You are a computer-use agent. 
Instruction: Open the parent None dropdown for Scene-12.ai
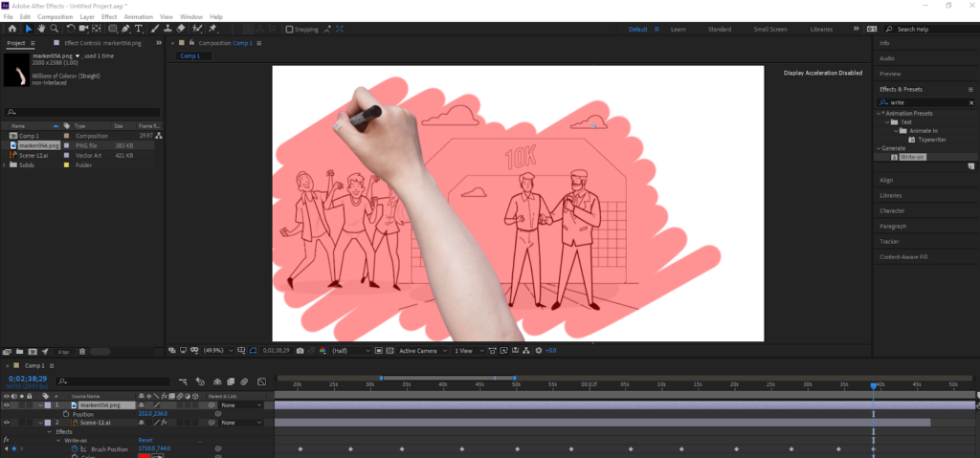point(240,423)
